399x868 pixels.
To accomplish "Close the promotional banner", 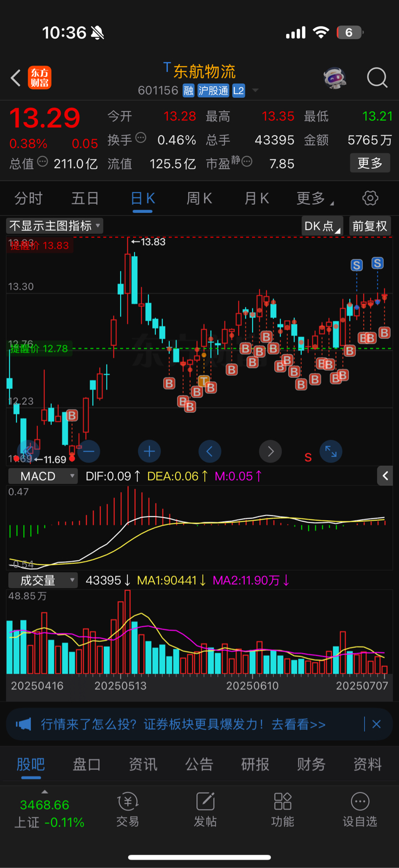I will pyautogui.click(x=377, y=724).
